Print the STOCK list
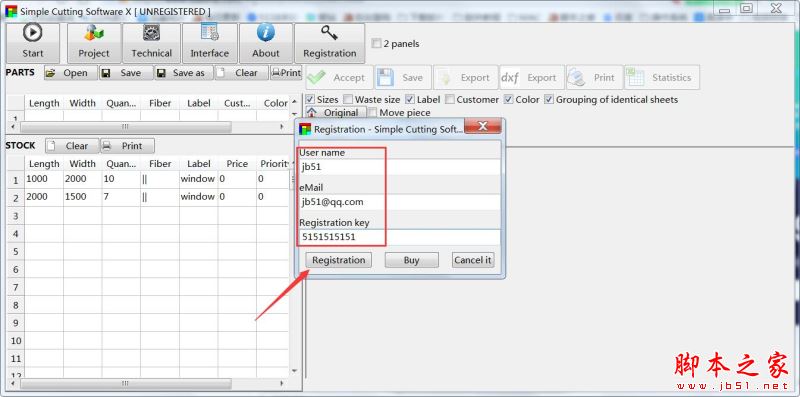800x397 pixels. click(127, 146)
